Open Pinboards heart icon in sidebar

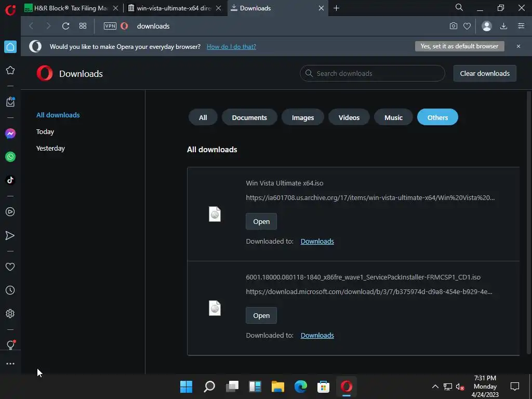coord(10,267)
